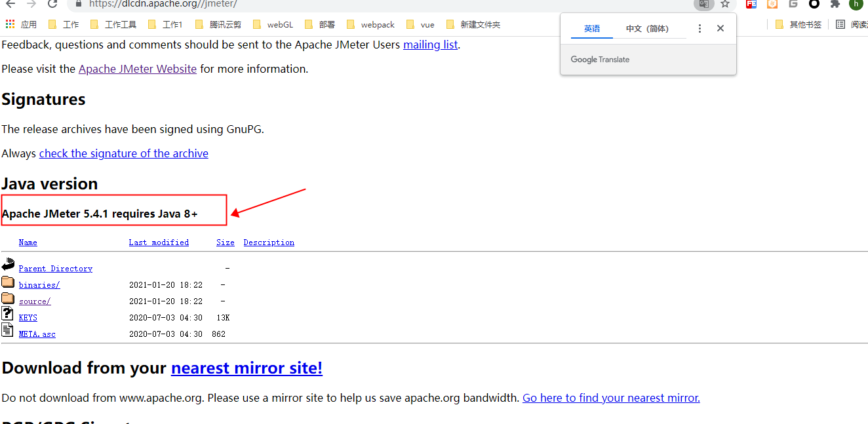Follow the nearest mirror site link

(247, 368)
